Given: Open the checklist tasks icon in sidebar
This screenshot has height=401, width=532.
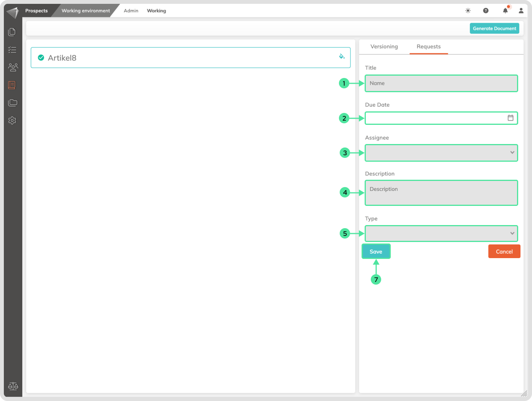Looking at the screenshot, I should (12, 50).
